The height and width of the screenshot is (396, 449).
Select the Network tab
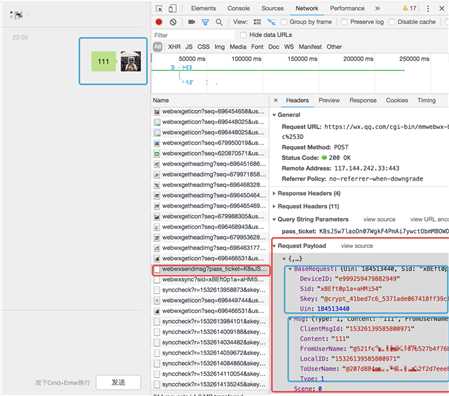click(307, 8)
